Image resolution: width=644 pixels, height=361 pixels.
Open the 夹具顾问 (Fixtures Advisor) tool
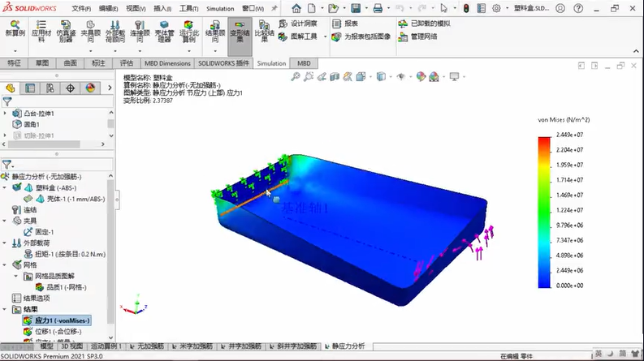[89, 32]
